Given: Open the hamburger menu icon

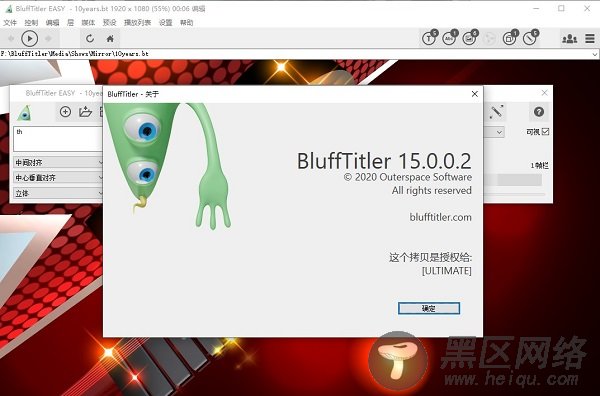Looking at the screenshot, I should click(590, 39).
